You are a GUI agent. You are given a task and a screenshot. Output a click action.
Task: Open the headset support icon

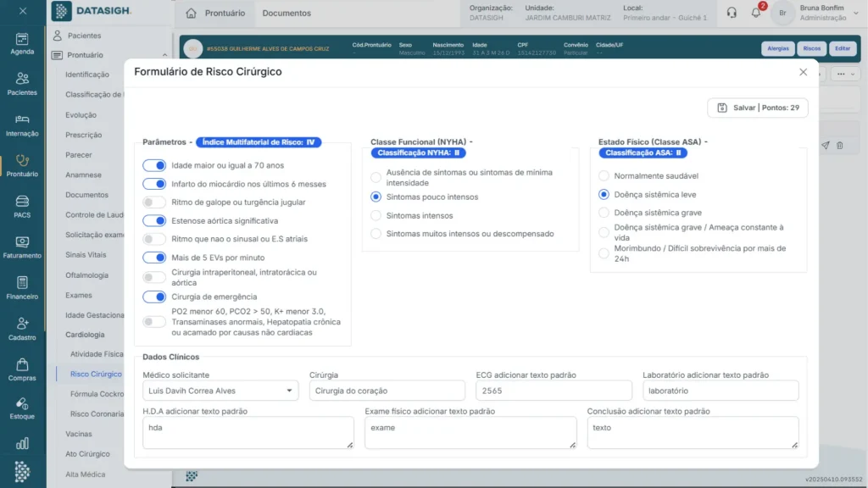coord(732,13)
